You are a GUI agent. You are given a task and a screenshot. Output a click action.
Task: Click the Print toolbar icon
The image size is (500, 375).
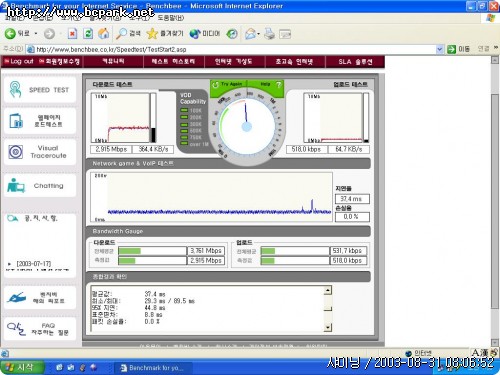(269, 33)
